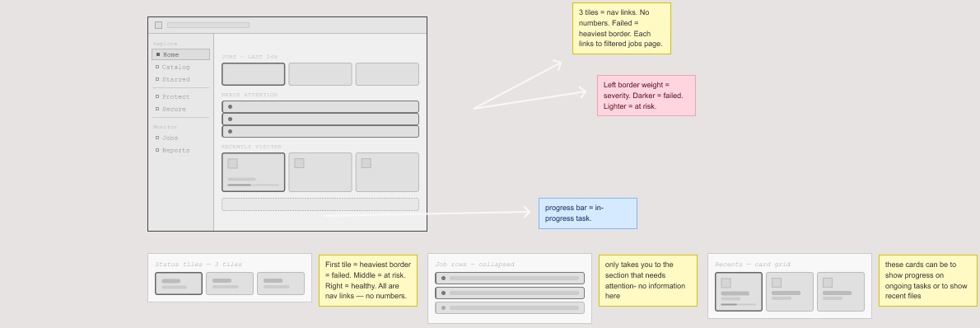Select the middle tile under Jobs Last 24h
This screenshot has height=328, width=980.
coord(320,74)
